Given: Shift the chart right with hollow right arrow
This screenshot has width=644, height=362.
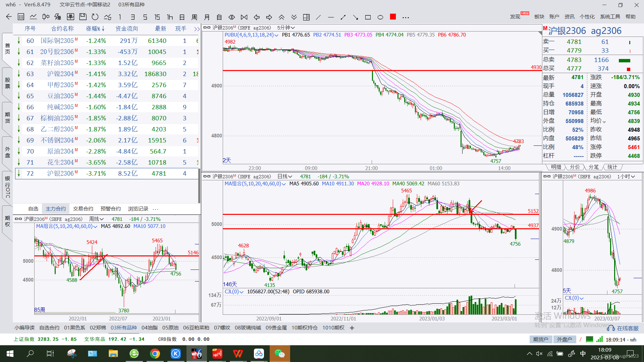Looking at the screenshot, I should (269, 17).
